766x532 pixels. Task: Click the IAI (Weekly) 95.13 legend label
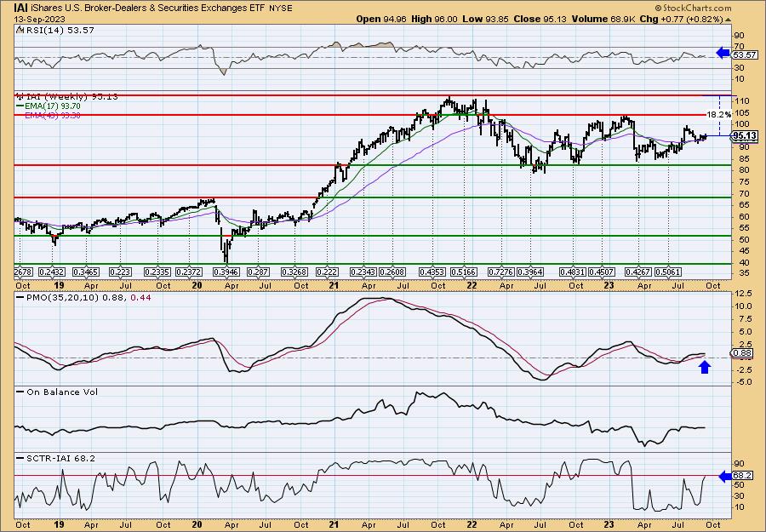[71, 96]
